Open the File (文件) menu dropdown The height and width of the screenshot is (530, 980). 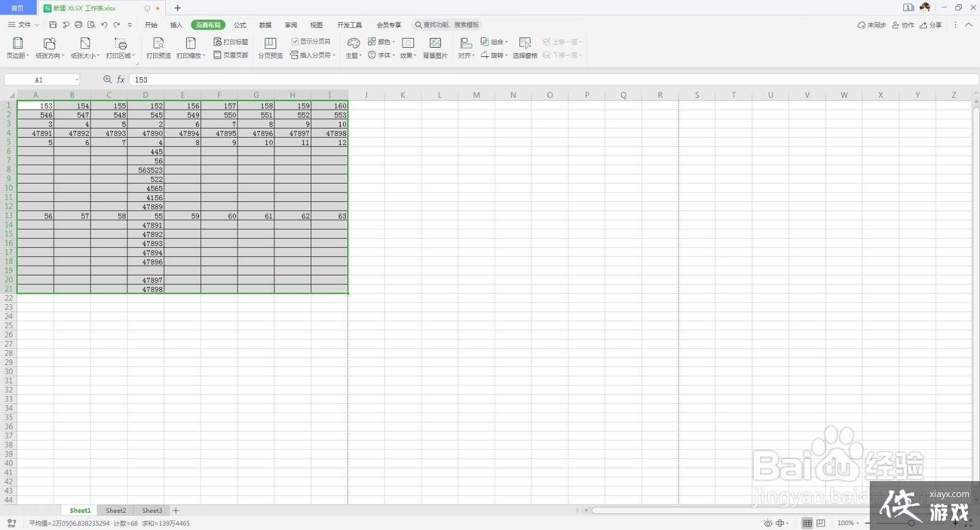pos(23,25)
